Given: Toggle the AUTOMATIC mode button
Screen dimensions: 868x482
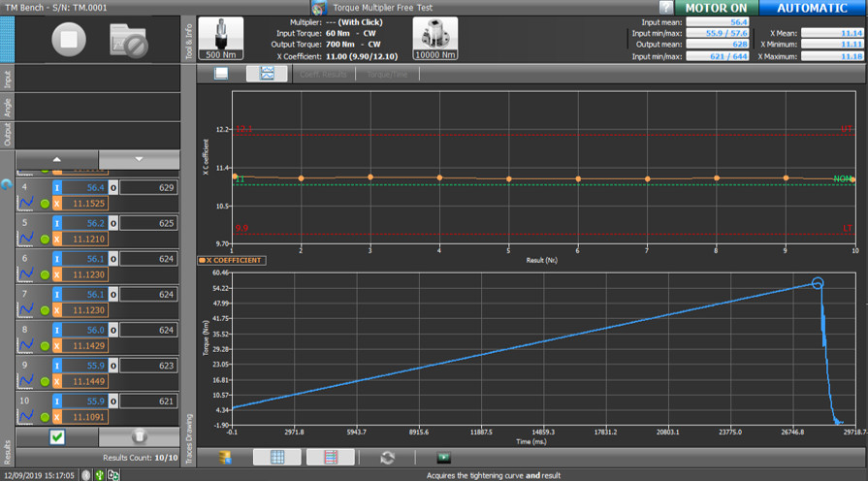Looking at the screenshot, I should click(x=812, y=8).
